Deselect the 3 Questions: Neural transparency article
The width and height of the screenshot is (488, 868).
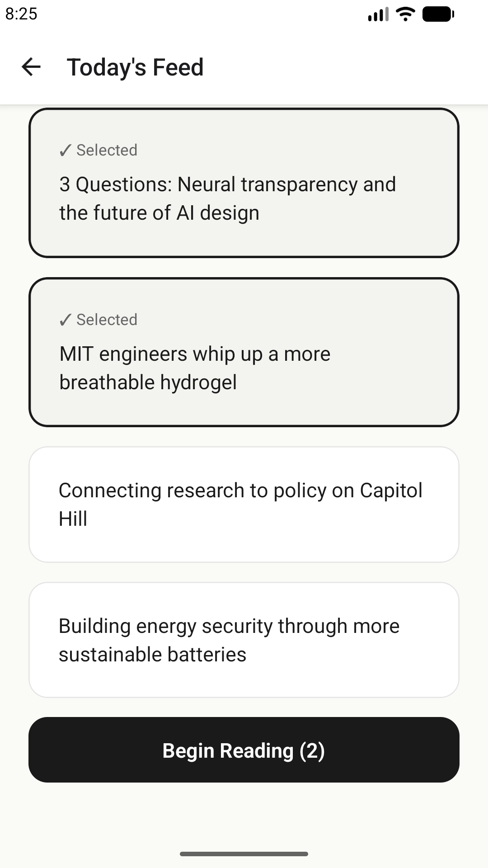click(x=244, y=183)
